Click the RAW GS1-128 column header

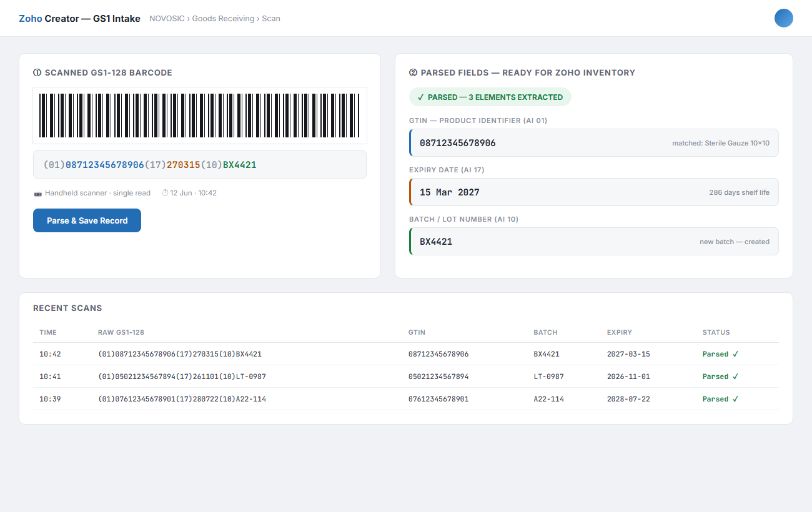click(121, 332)
